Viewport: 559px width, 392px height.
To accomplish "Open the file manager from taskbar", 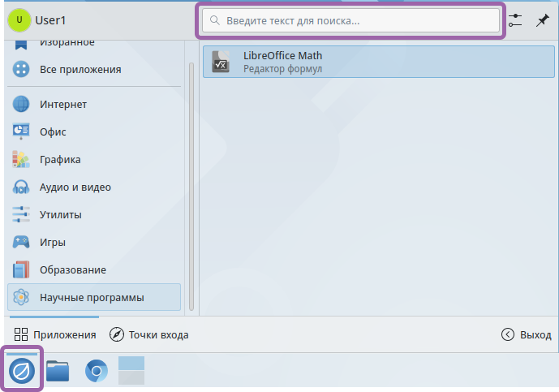I will [58, 372].
